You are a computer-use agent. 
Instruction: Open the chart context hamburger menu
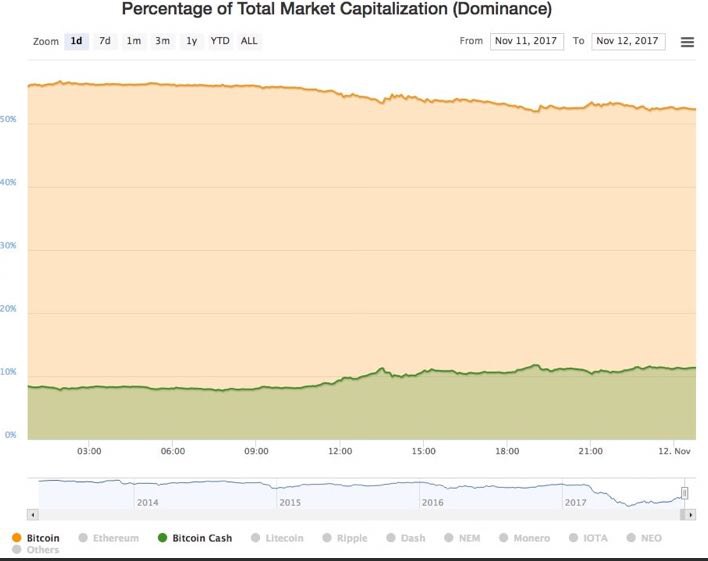pyautogui.click(x=687, y=42)
